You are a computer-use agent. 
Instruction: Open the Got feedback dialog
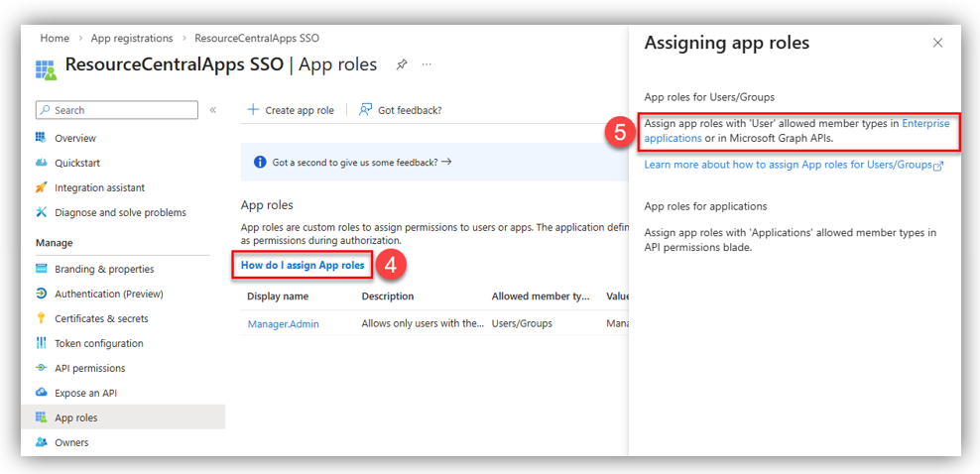point(401,110)
